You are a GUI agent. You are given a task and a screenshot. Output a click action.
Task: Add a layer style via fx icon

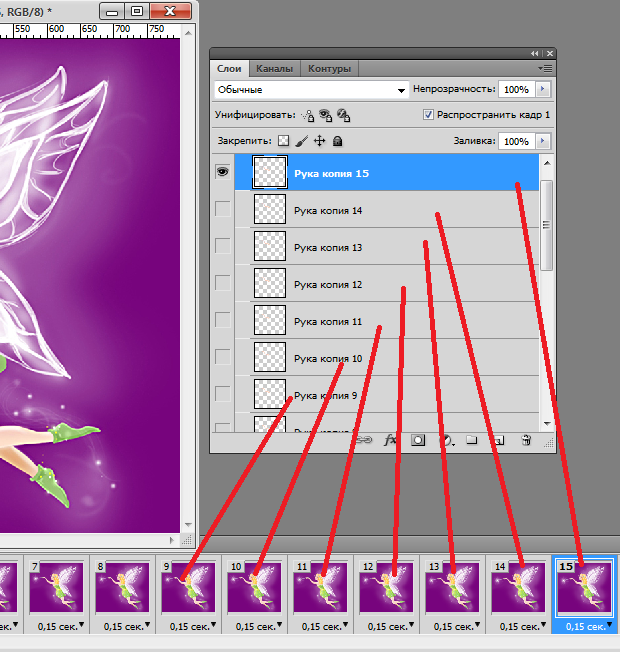(390, 440)
